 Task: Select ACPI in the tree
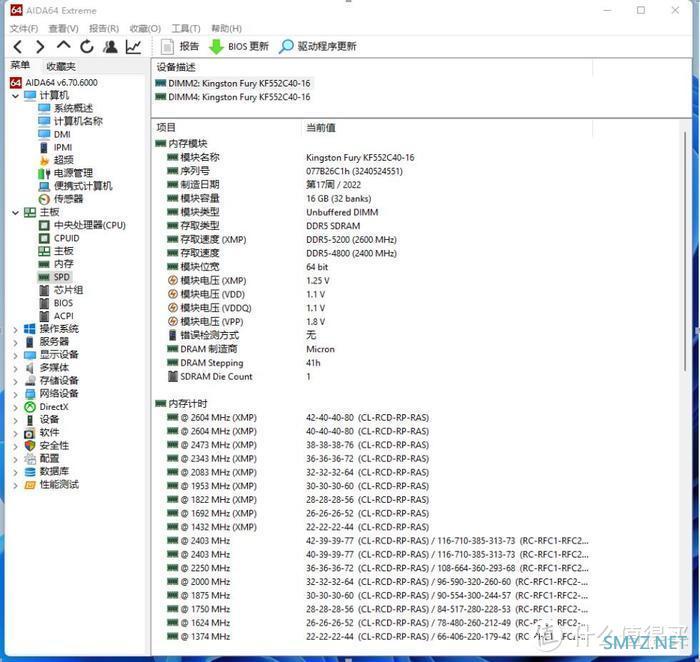56,316
